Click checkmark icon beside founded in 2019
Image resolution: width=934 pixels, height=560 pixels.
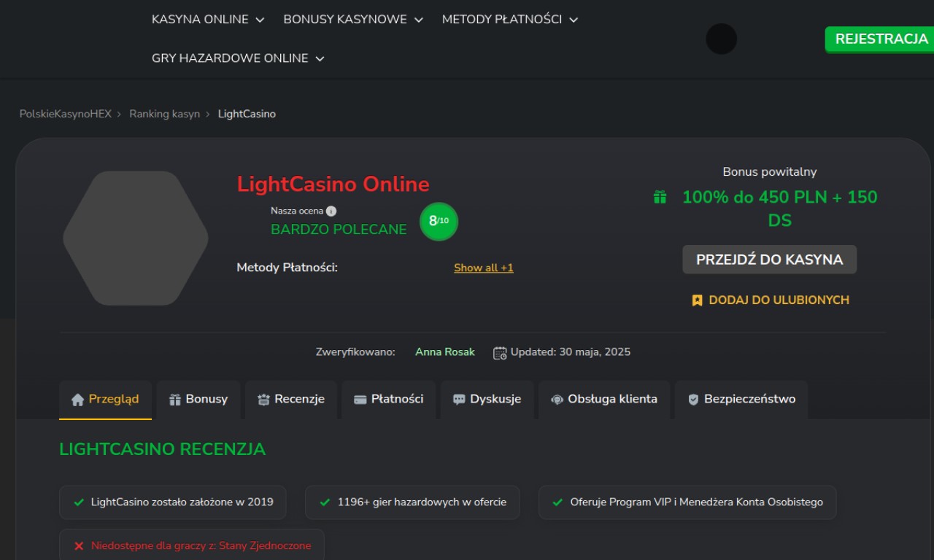pyautogui.click(x=80, y=502)
